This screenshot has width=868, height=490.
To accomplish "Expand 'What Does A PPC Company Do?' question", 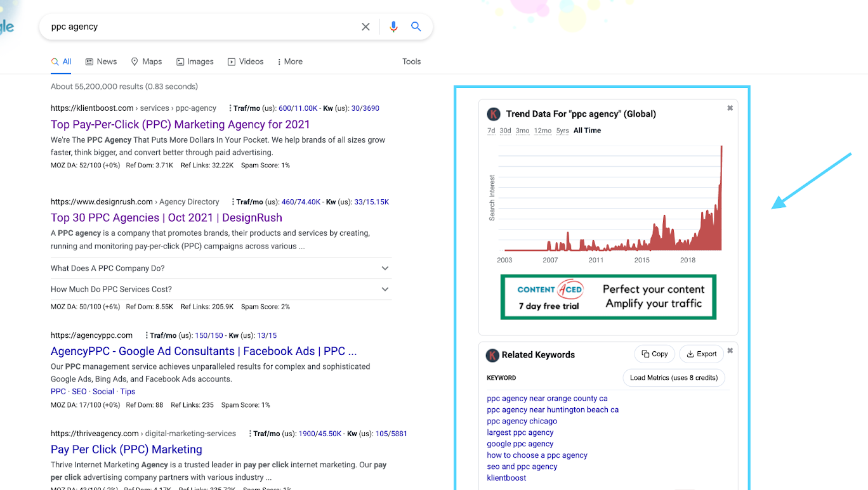I will pyautogui.click(x=221, y=268).
